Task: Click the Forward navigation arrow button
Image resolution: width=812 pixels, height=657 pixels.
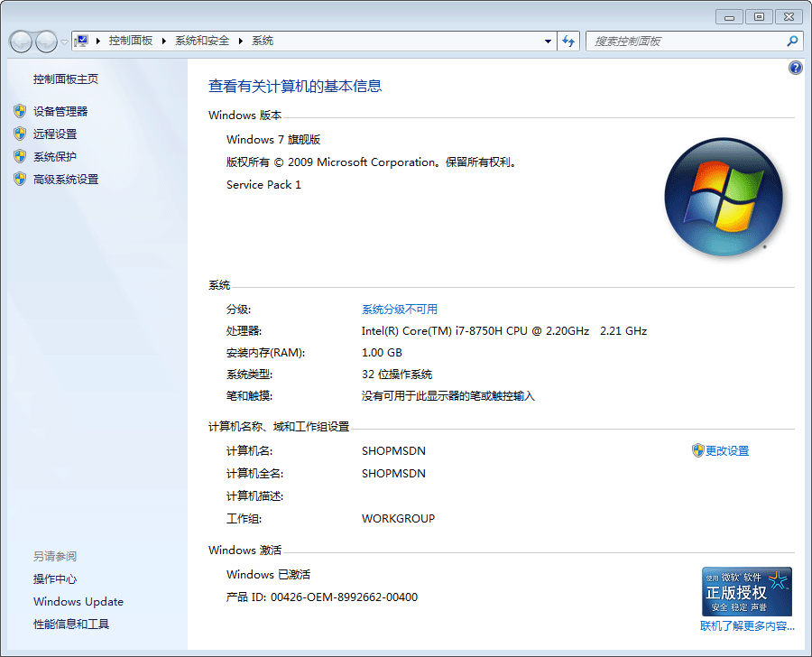Action: point(46,42)
